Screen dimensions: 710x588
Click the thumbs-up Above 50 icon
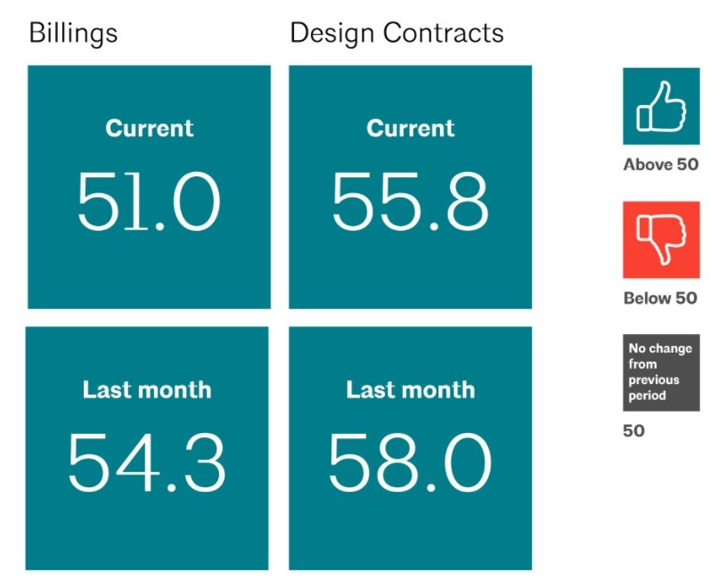click(x=661, y=106)
